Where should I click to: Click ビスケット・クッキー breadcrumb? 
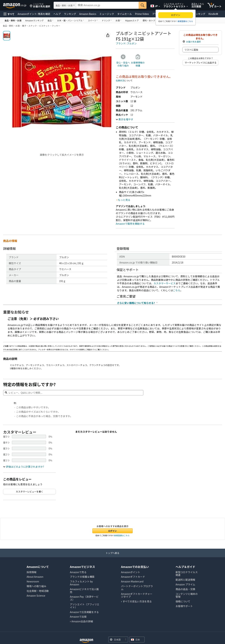point(50,26)
